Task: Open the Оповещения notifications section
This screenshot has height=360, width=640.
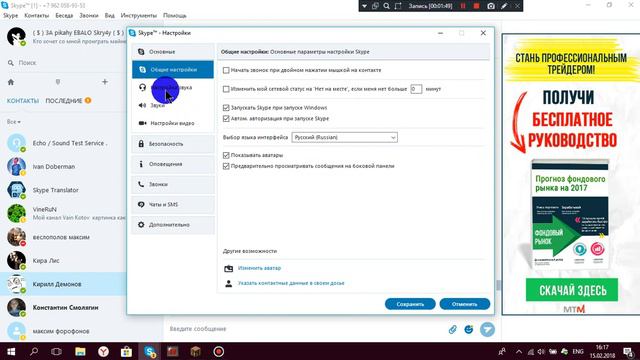Action: click(173, 164)
